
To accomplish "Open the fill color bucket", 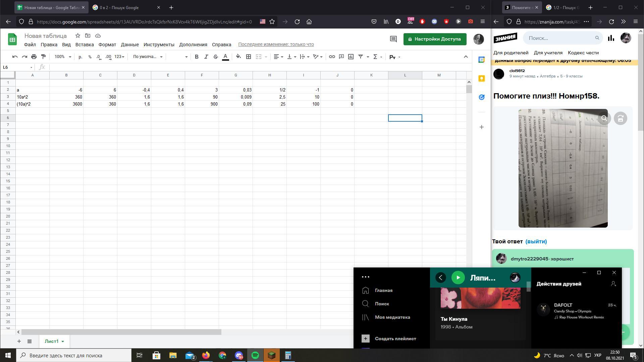I will coord(238,57).
